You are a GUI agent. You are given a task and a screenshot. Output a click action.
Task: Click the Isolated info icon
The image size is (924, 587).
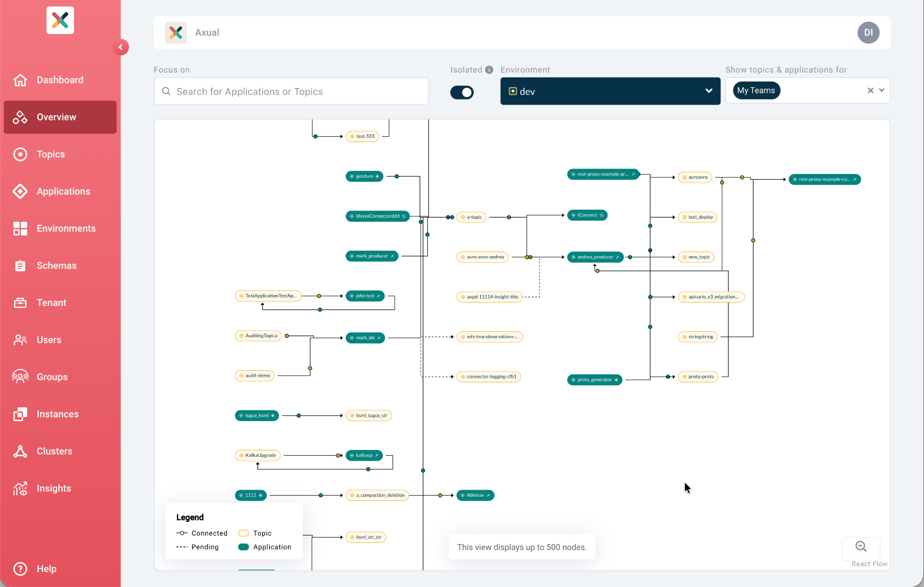point(489,70)
